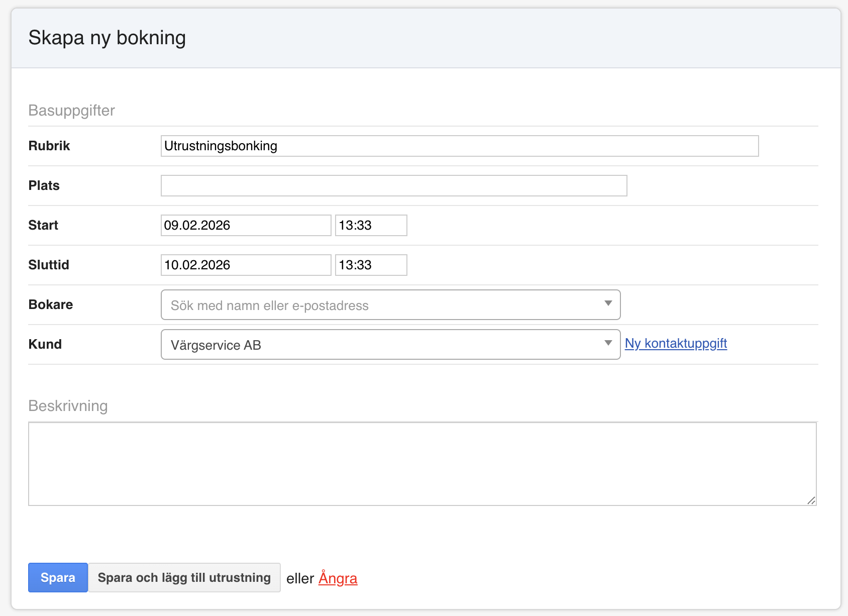
Task: Click the Sluttid field label
Action: (x=49, y=265)
